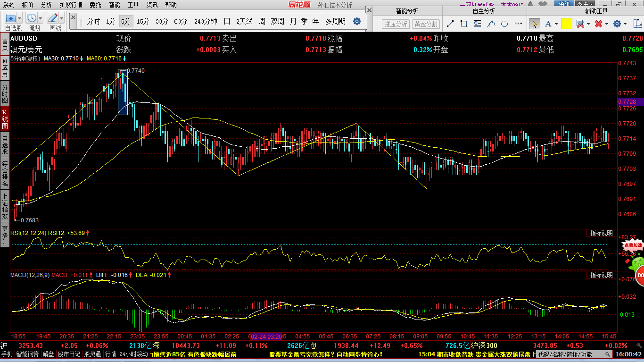Switch chart to 60分 period
The image size is (644, 362).
pos(181,21)
